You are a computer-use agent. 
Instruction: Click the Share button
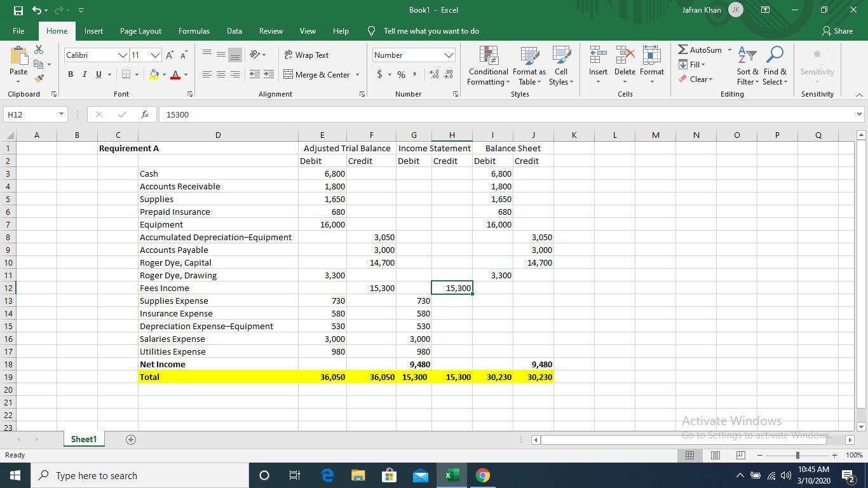coord(837,31)
